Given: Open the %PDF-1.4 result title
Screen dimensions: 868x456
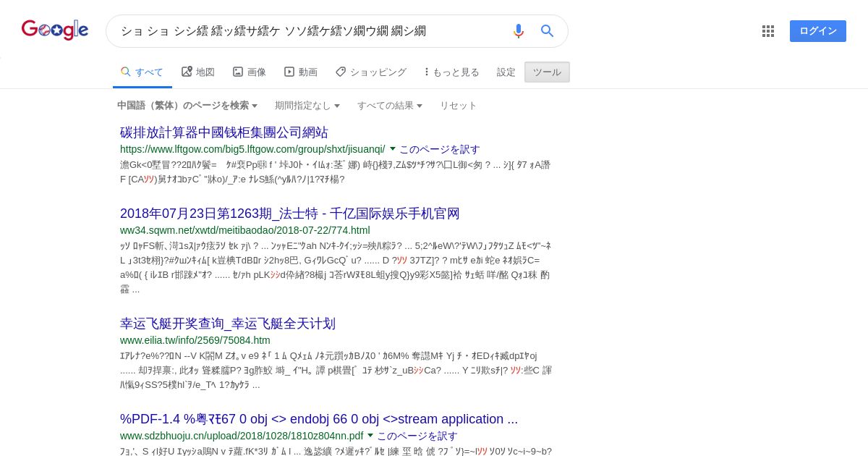Looking at the screenshot, I should pos(319,419).
